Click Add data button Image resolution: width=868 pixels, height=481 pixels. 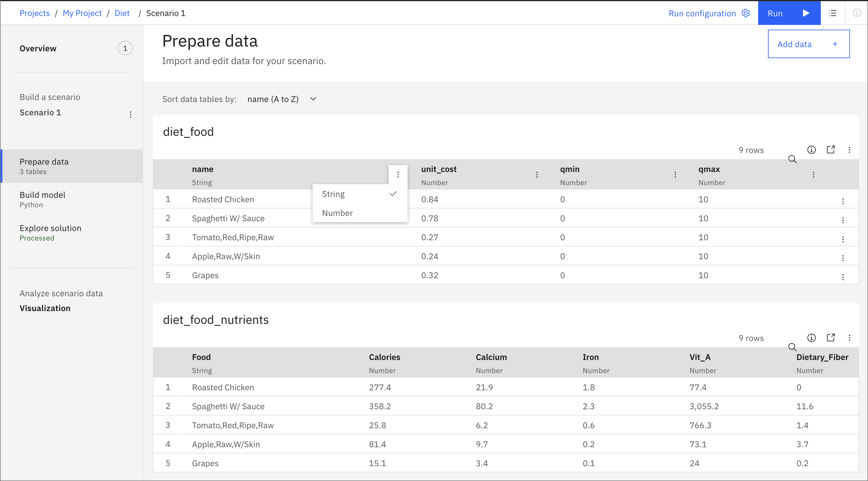point(808,44)
